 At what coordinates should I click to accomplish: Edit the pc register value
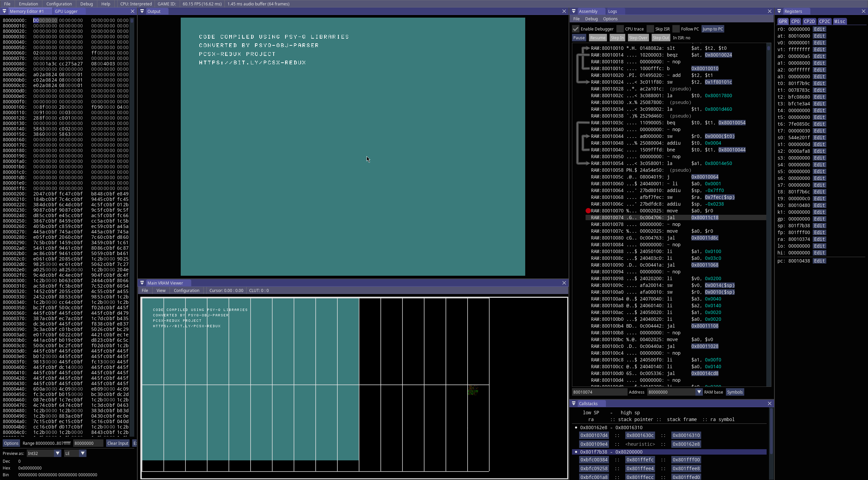[x=819, y=261]
